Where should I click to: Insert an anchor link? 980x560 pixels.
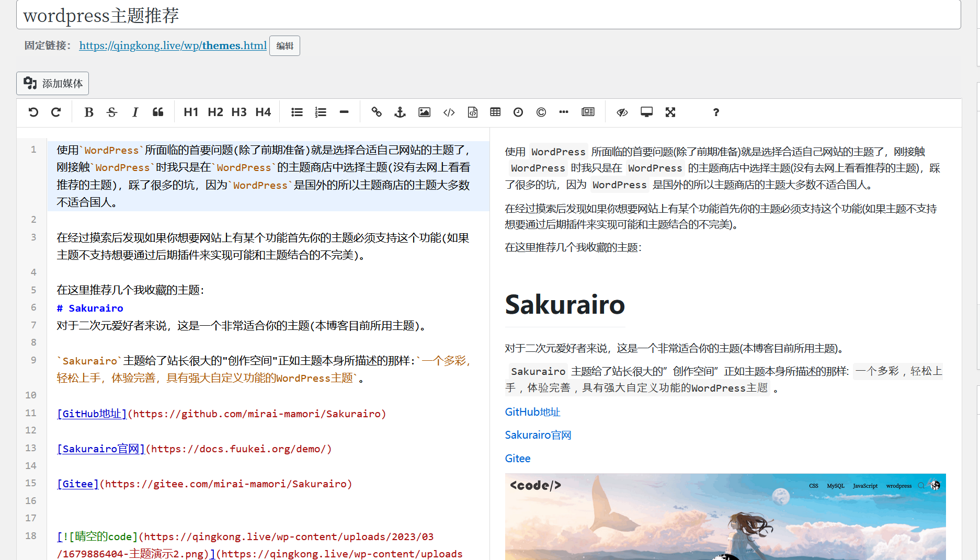pyautogui.click(x=400, y=112)
